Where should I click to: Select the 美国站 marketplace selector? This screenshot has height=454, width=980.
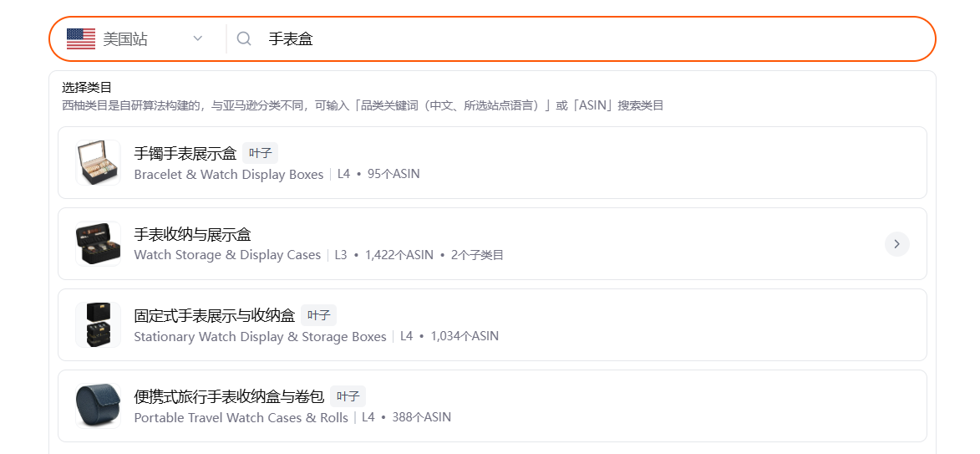coord(135,38)
